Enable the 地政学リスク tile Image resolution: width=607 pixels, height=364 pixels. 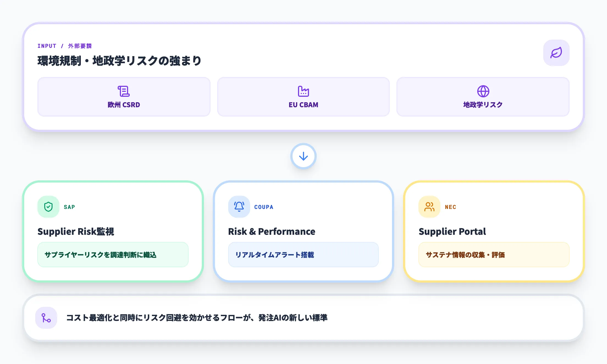[483, 96]
